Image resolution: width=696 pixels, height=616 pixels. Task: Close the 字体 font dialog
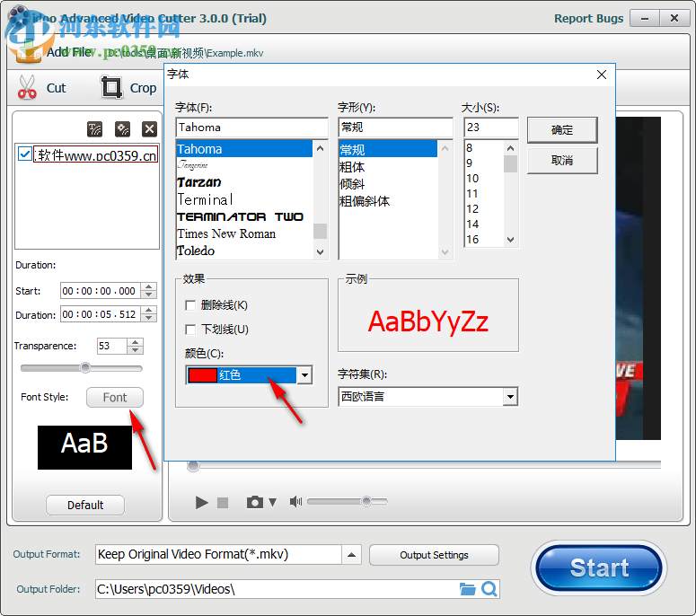(602, 75)
